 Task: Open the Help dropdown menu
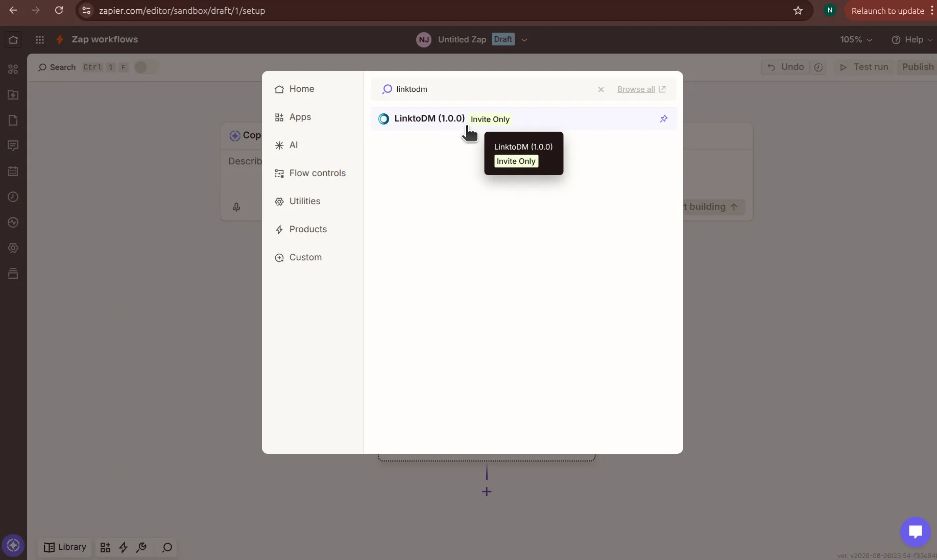[911, 39]
